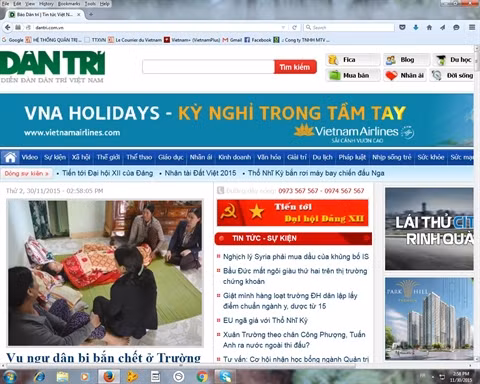Open Google Chrome from taskbar
Viewport: 480px width, 384px height.
(202, 377)
